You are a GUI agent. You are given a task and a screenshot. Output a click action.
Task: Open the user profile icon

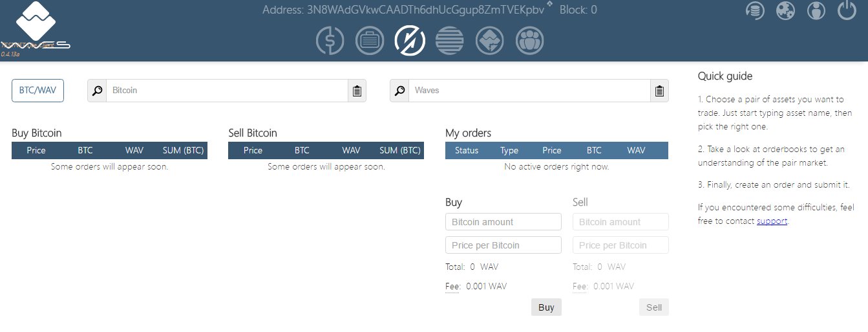pyautogui.click(x=816, y=11)
